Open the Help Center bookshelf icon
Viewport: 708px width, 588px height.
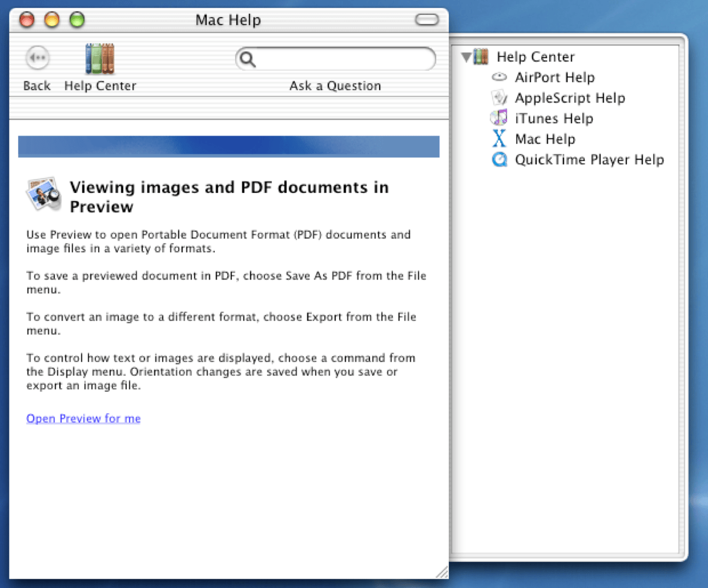click(100, 58)
